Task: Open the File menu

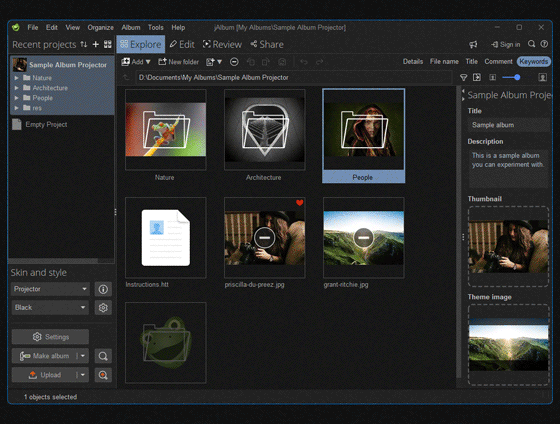Action: (32, 28)
